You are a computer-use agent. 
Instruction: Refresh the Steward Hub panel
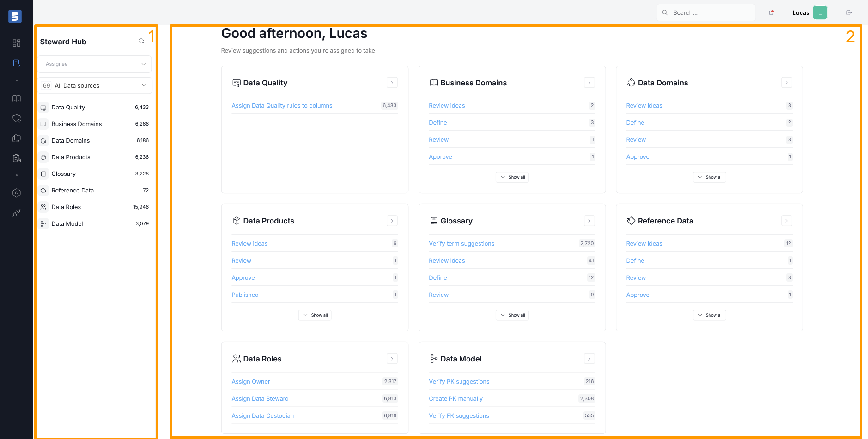[141, 41]
